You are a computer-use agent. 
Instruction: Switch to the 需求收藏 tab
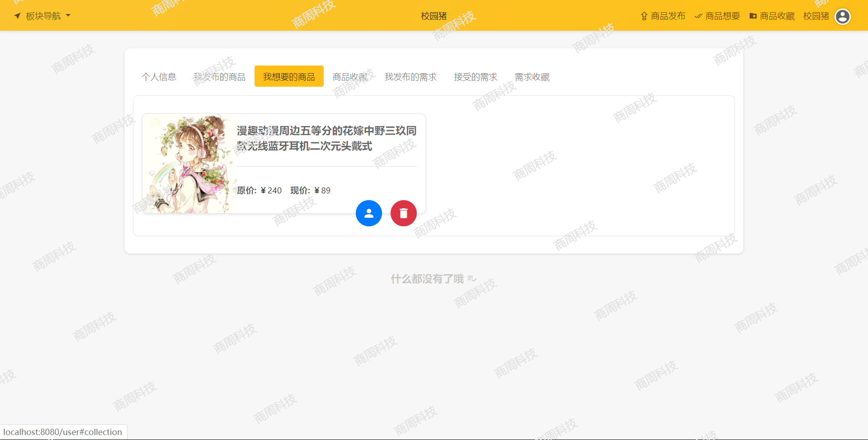[x=532, y=77]
